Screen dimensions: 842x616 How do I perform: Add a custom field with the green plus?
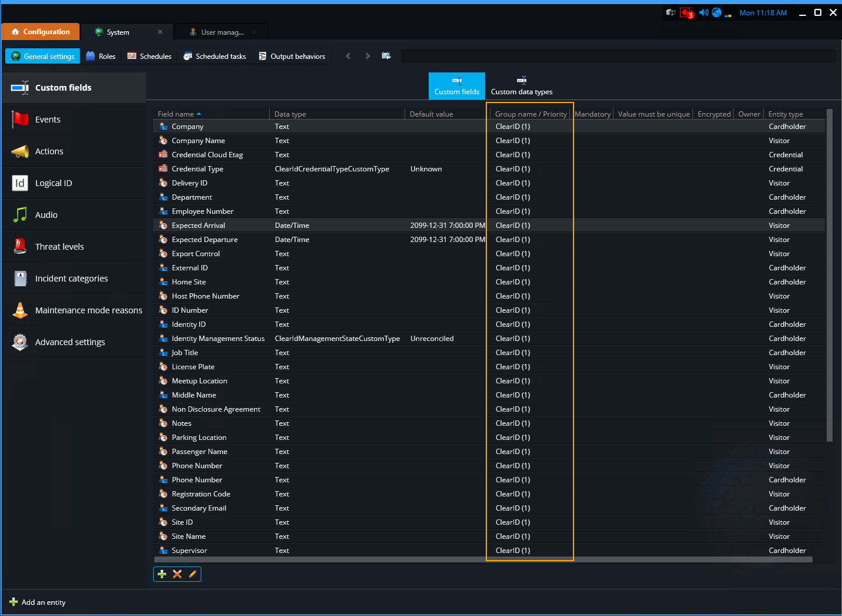tap(162, 574)
